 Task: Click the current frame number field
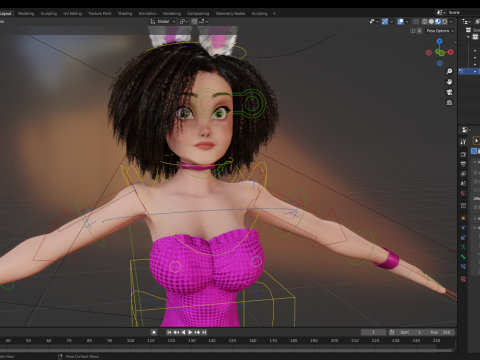tap(373, 332)
